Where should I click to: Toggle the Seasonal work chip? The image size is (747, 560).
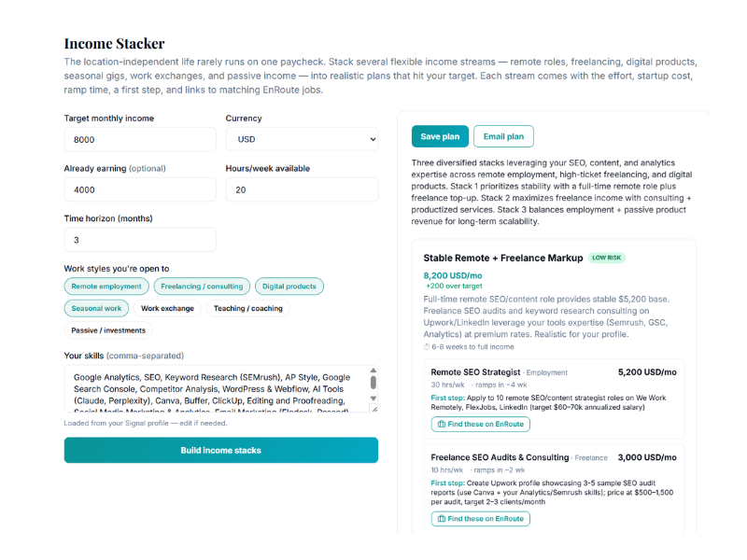click(96, 308)
